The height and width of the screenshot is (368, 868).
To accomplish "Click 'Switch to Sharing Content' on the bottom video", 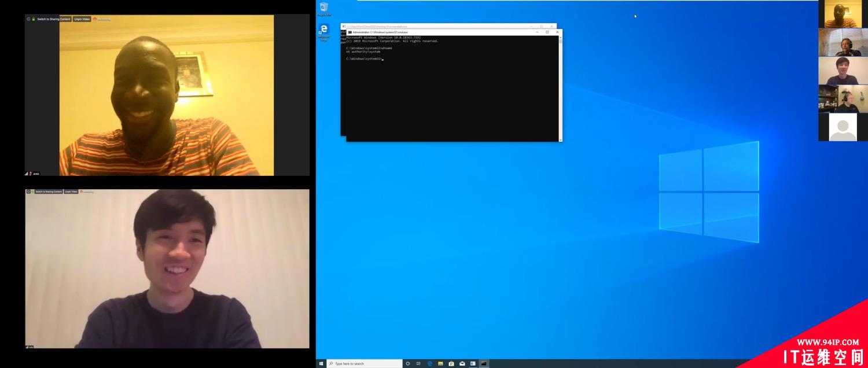I will tap(48, 192).
